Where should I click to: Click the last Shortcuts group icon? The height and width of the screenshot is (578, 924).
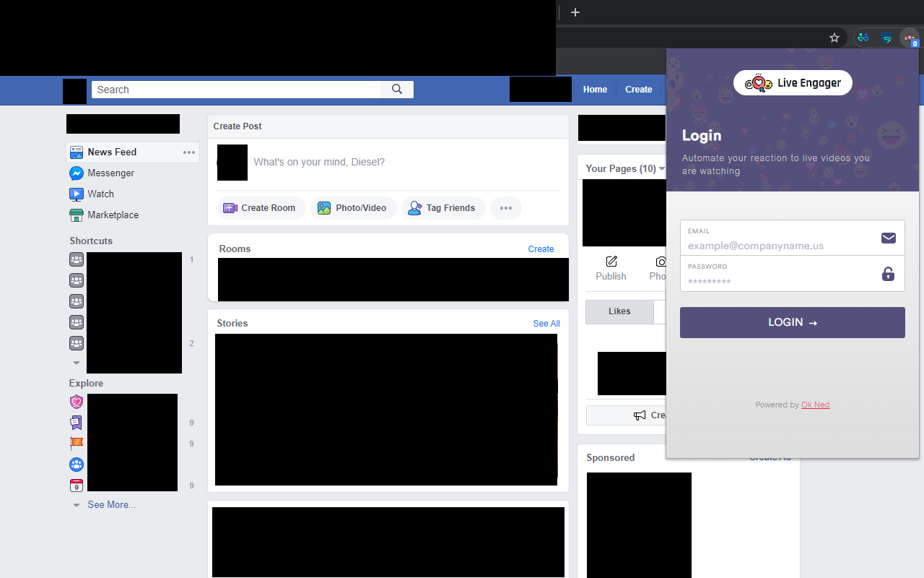[x=77, y=343]
